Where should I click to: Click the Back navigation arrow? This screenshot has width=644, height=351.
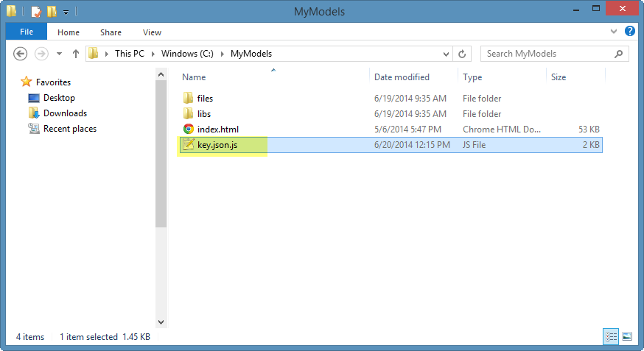(20, 54)
